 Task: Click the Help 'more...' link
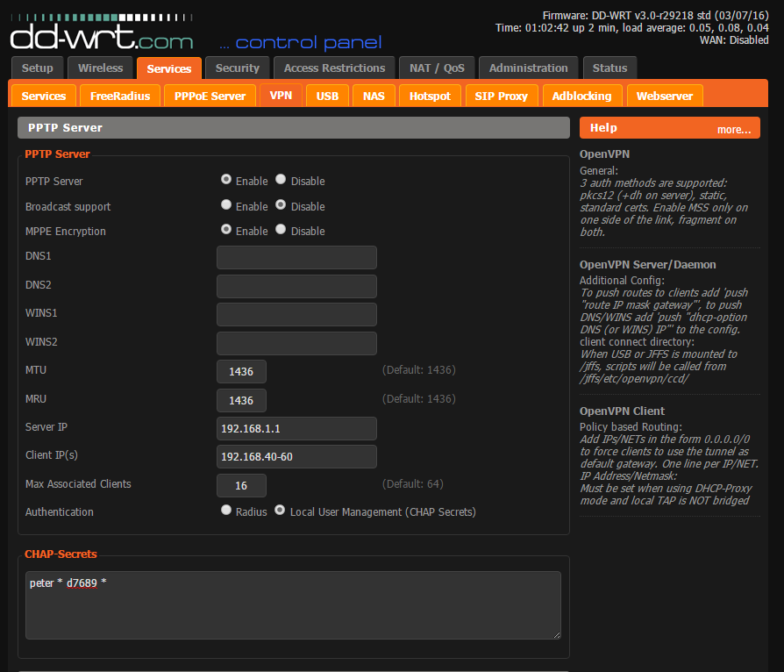click(x=733, y=129)
